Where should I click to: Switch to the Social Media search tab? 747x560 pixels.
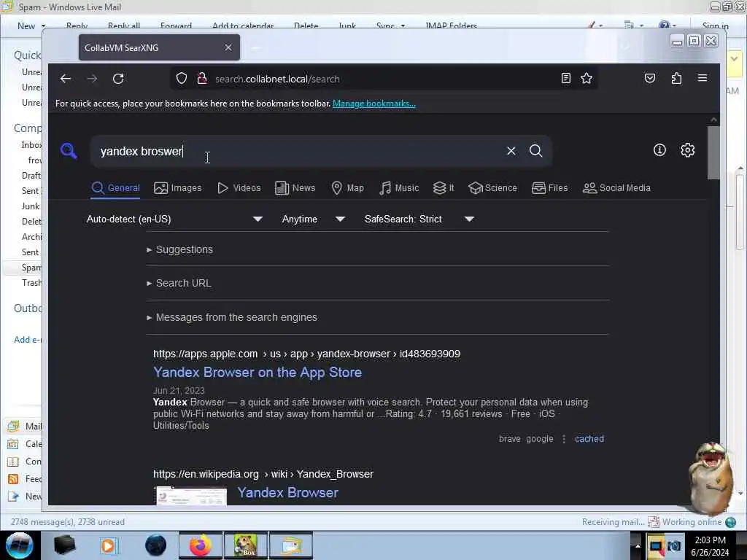[x=616, y=188]
